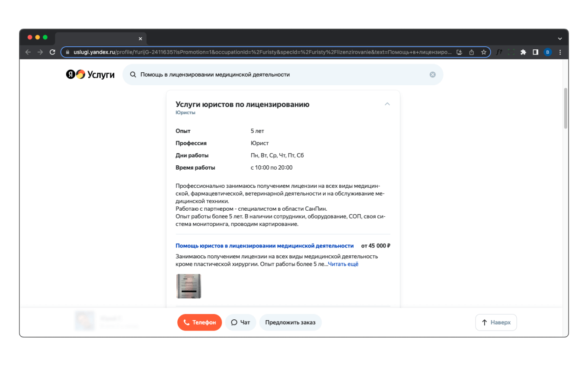This screenshot has height=366, width=588.
Task: Click the red macOS close window button
Action: 30,38
